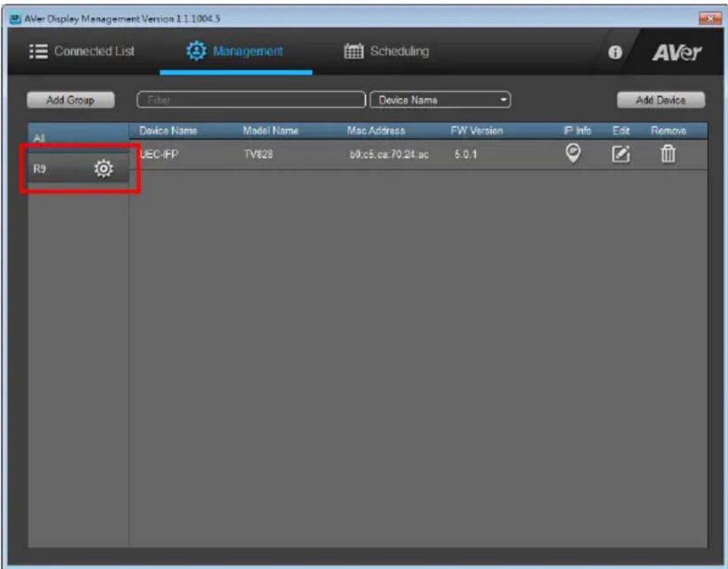
Task: Close the AVer Display Management window
Action: coord(709,18)
